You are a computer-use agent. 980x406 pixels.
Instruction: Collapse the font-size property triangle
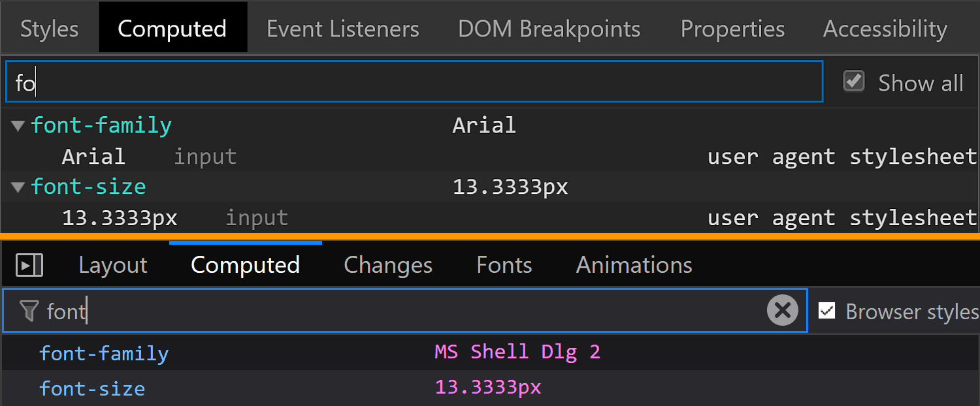(18, 187)
